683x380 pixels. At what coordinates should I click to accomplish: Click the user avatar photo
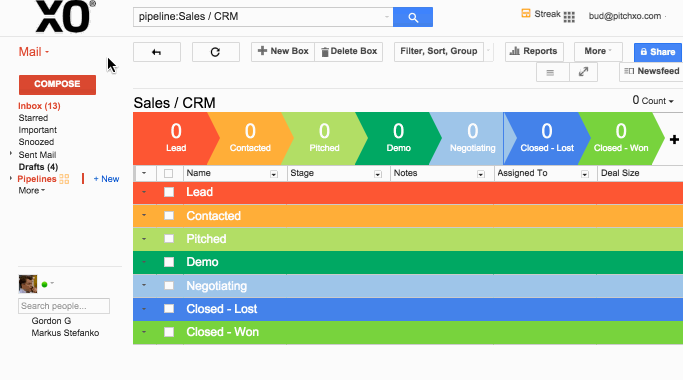[27, 284]
